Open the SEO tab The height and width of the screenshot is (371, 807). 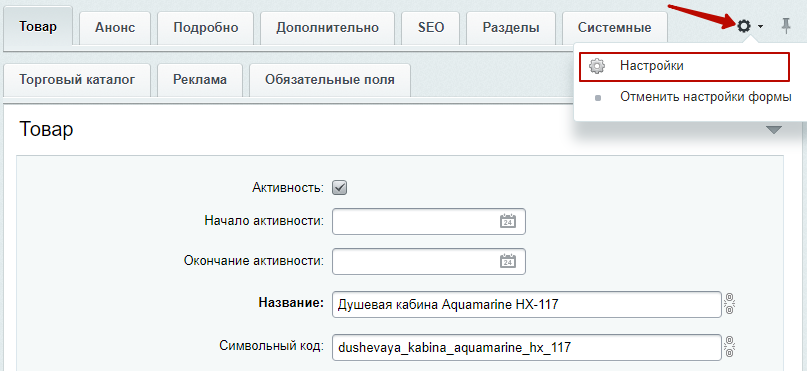431,29
